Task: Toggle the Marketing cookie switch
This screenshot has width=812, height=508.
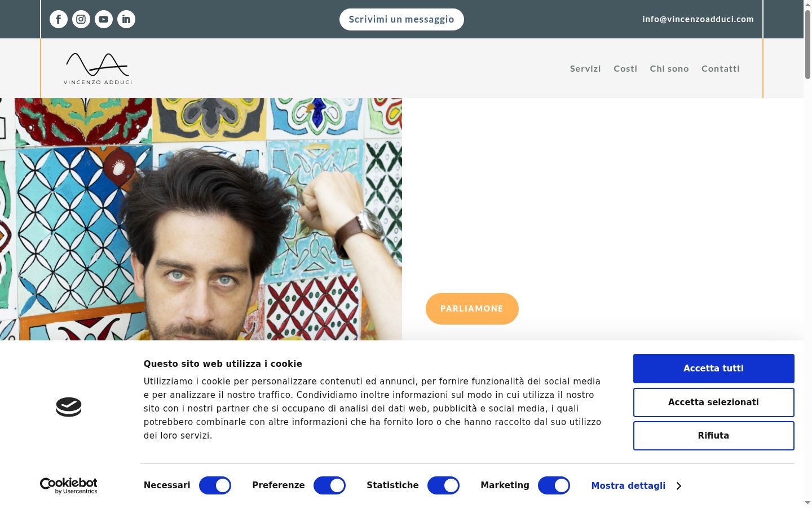Action: tap(554, 485)
